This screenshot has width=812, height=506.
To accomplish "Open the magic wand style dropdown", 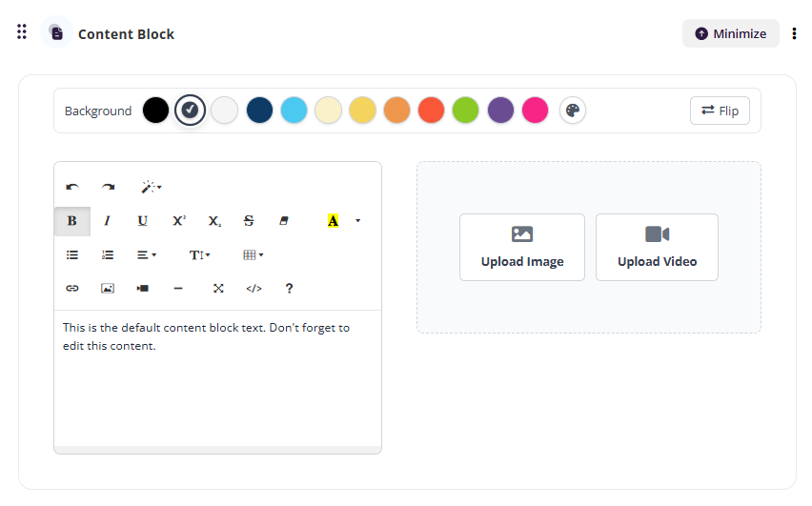I will (x=152, y=188).
